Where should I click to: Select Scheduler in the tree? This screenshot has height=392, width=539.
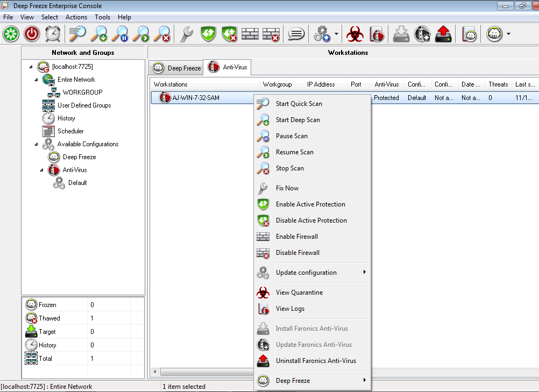pyautogui.click(x=70, y=131)
